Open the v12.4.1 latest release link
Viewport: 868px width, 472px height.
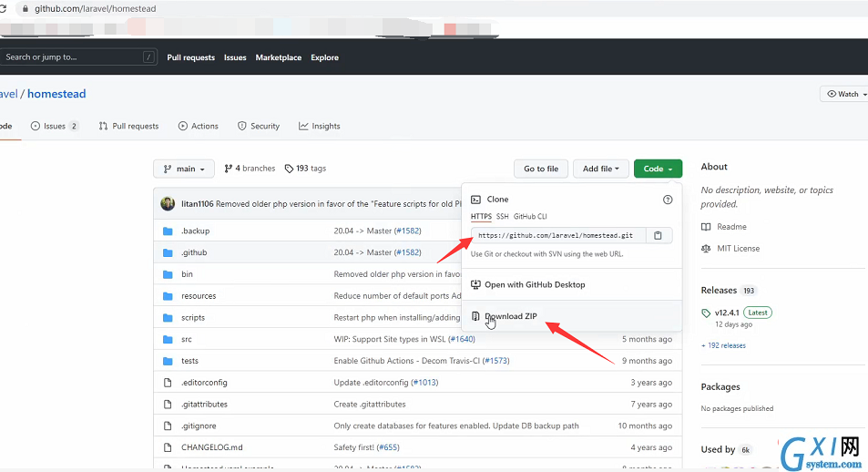point(727,313)
